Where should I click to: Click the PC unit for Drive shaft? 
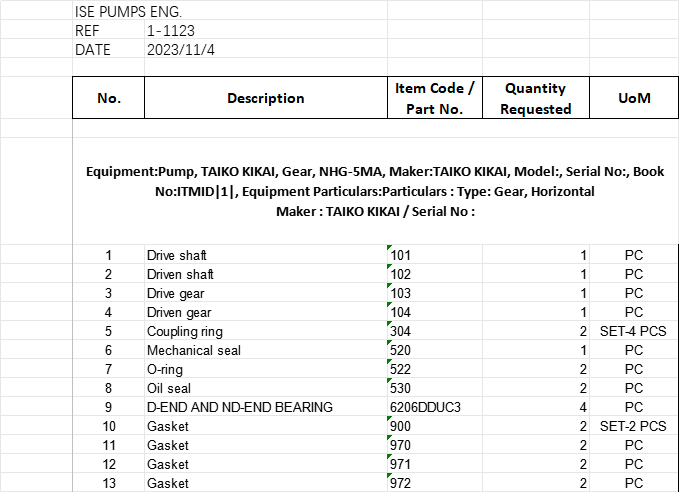[634, 255]
